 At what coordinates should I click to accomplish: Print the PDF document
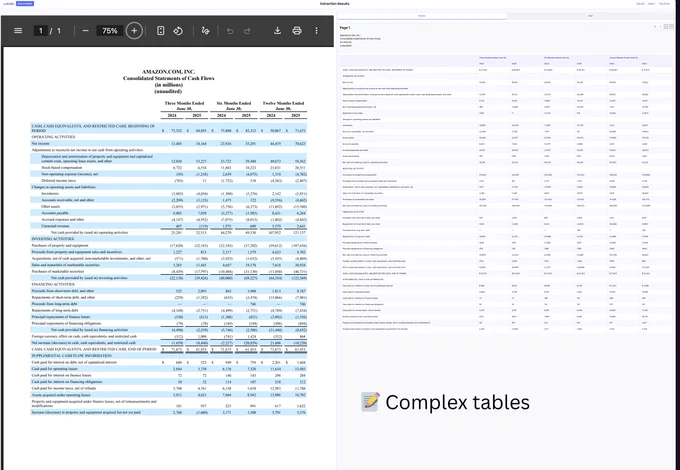297,31
